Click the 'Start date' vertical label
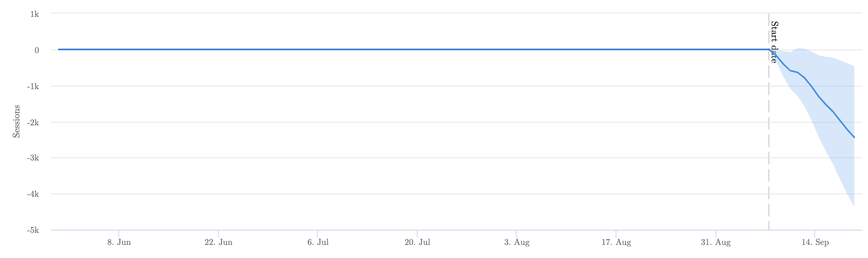Image resolution: width=868 pixels, height=258 pixels. (x=774, y=42)
